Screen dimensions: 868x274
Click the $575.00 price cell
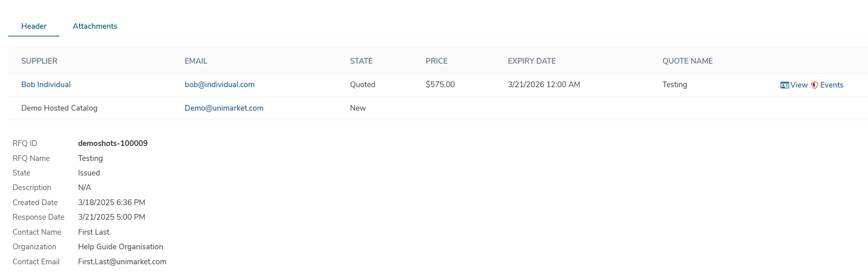tap(440, 85)
